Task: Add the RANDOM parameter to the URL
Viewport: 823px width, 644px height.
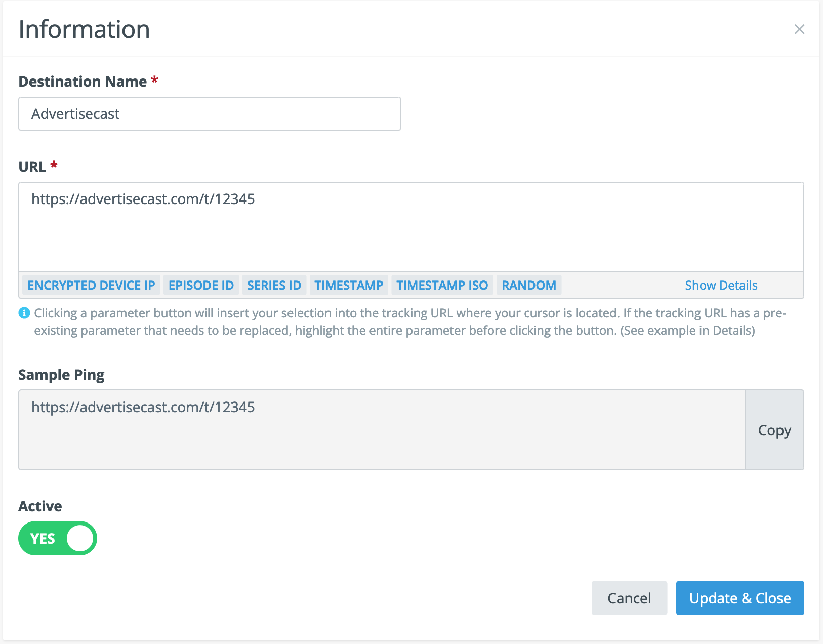Action: coord(528,285)
